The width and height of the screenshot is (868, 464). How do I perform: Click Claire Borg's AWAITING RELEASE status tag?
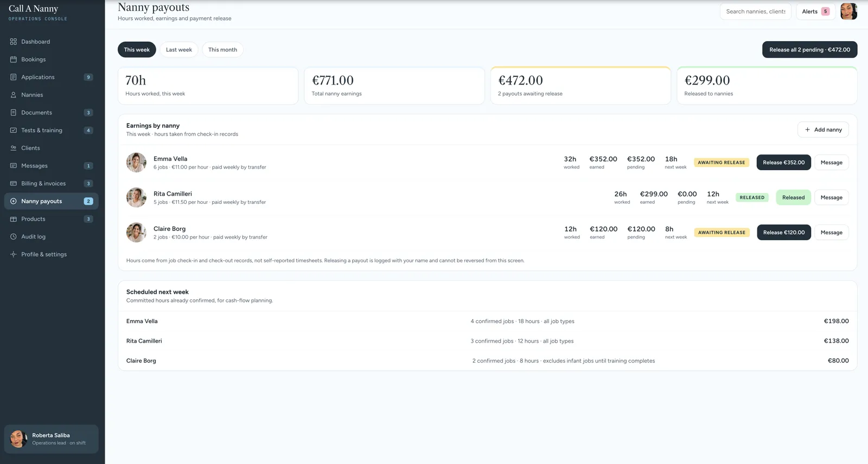(x=722, y=233)
